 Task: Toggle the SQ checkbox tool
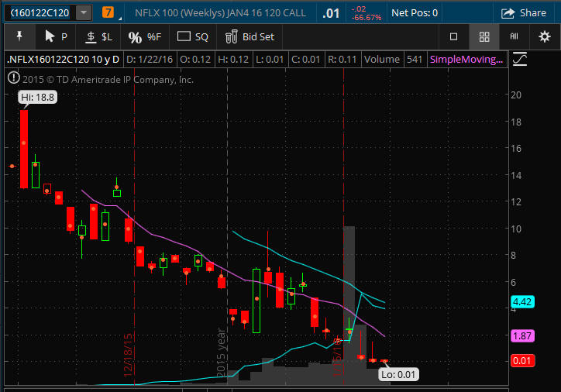[x=193, y=36]
